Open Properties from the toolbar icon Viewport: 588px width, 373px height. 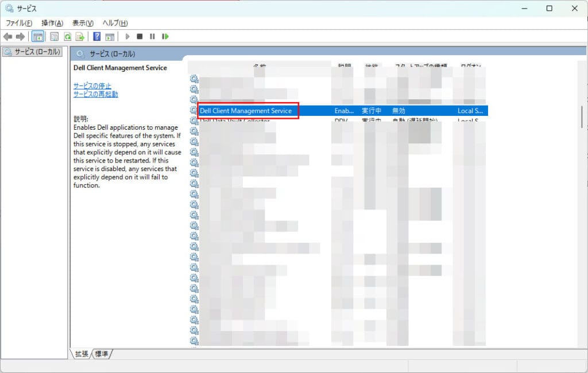[54, 37]
